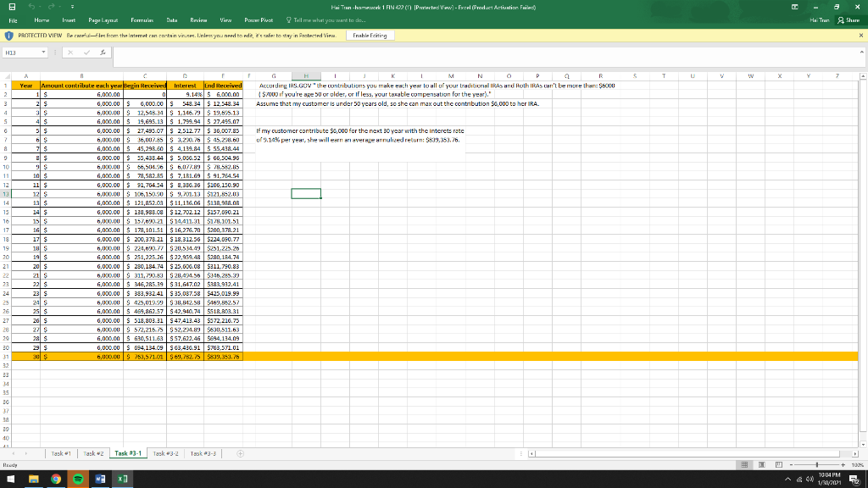Open Spotify from taskbar
The image size is (868, 488).
click(78, 479)
